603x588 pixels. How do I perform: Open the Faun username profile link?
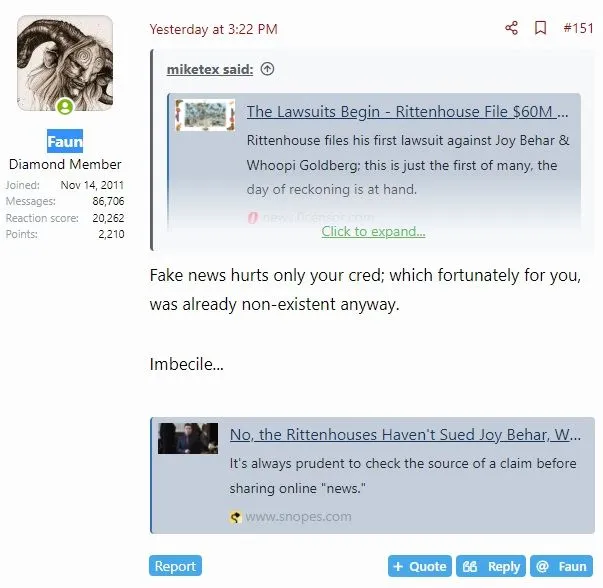pos(65,142)
